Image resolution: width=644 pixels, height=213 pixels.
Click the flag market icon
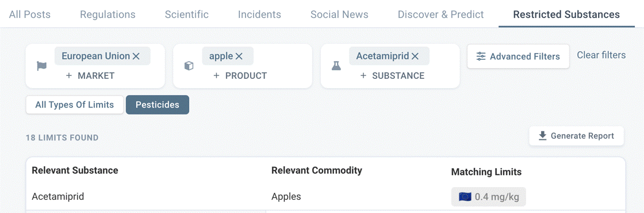pyautogui.click(x=41, y=66)
